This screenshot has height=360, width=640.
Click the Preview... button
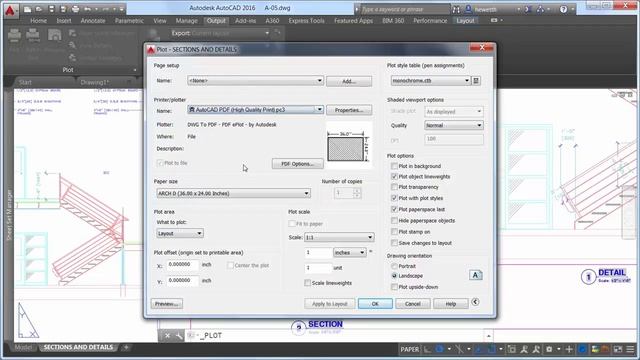point(167,304)
